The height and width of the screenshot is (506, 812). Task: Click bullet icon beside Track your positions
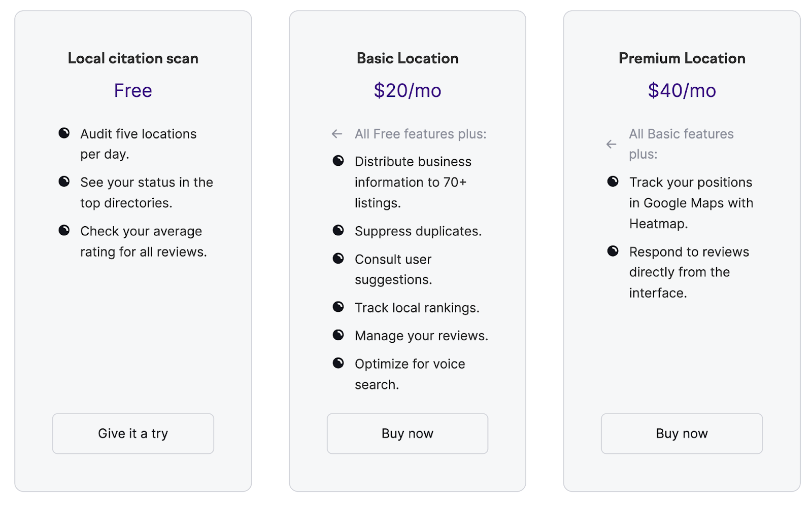613,182
